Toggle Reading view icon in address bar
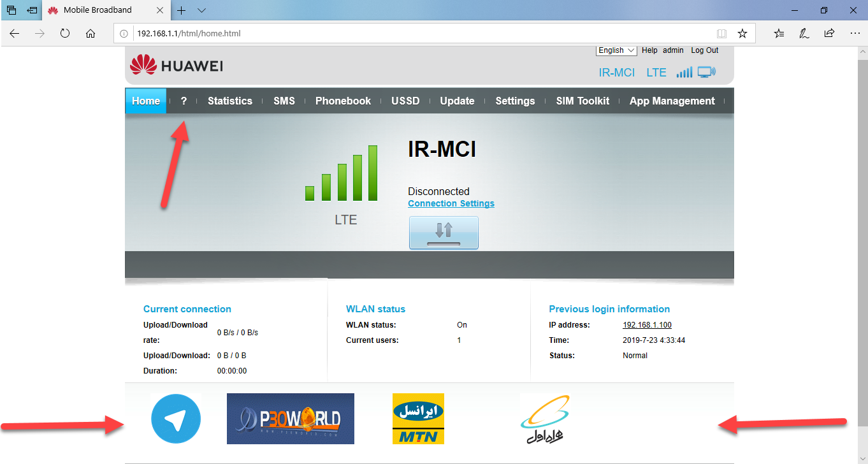 [x=721, y=33]
